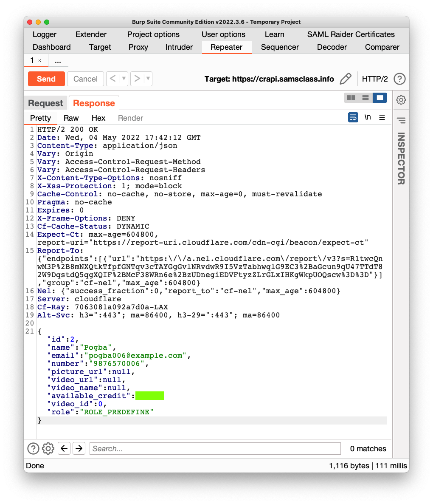The image size is (433, 504).
Task: Open the Decoder tab
Action: 332,47
